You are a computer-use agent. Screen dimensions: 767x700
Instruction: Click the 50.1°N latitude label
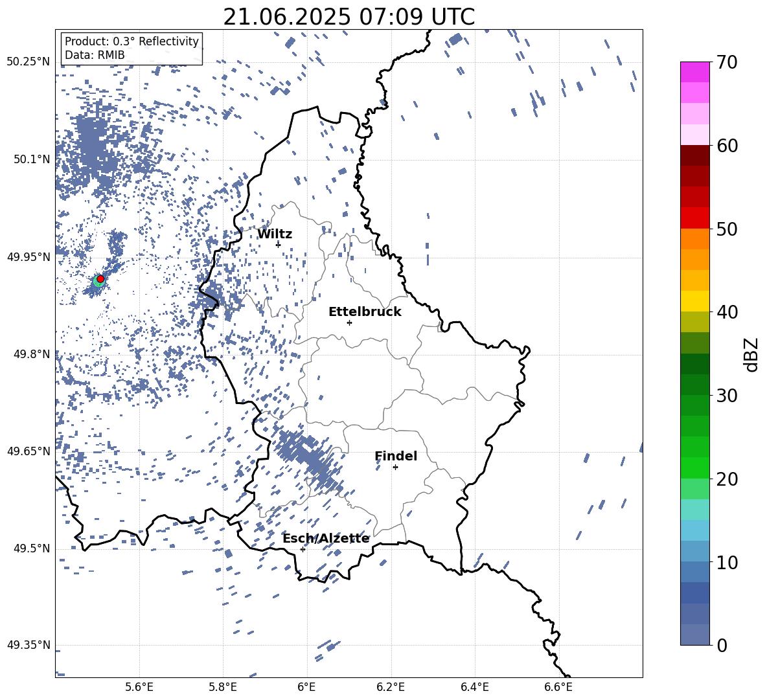tap(31, 159)
